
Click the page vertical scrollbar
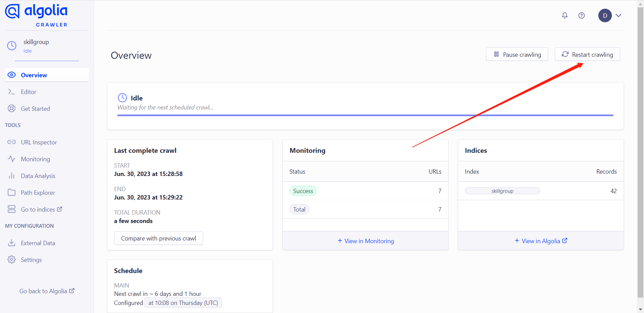pos(640,152)
